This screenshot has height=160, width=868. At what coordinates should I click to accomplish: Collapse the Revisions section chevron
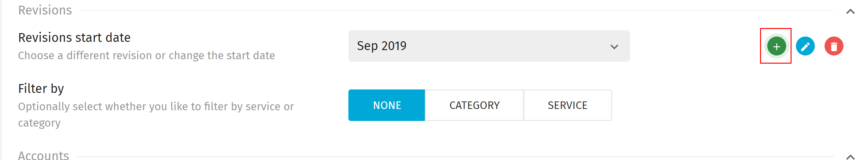tap(850, 11)
